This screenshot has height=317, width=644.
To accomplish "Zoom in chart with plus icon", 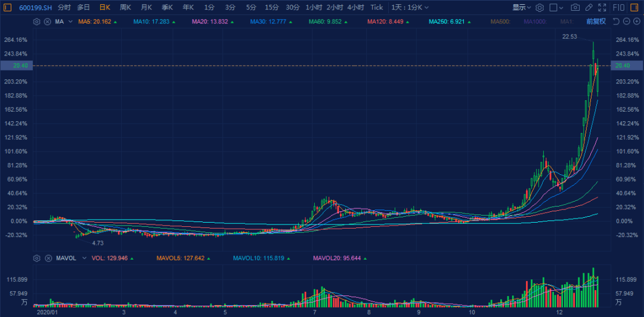I will pos(636,21).
